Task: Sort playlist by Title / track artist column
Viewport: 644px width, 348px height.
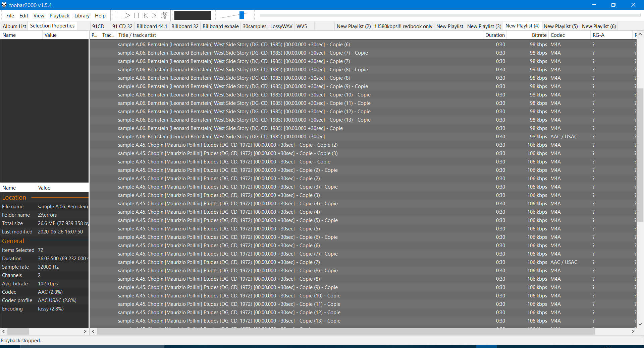Action: pos(300,35)
